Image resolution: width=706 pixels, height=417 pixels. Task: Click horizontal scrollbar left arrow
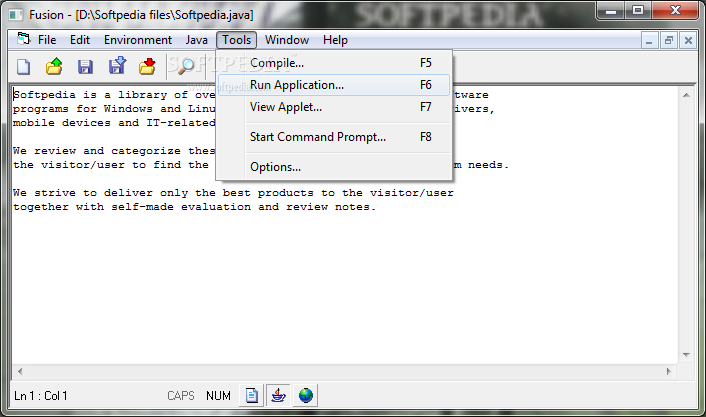pyautogui.click(x=20, y=372)
